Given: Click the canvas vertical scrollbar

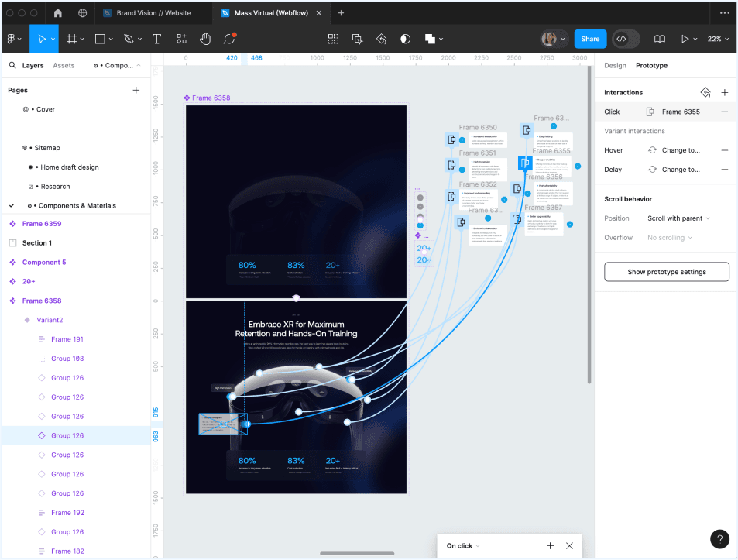Looking at the screenshot, I should tap(589, 225).
